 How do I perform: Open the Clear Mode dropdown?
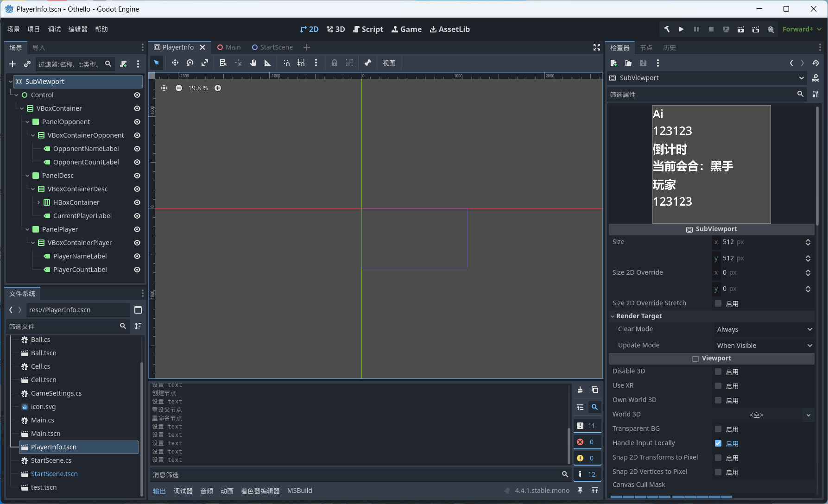(x=764, y=329)
